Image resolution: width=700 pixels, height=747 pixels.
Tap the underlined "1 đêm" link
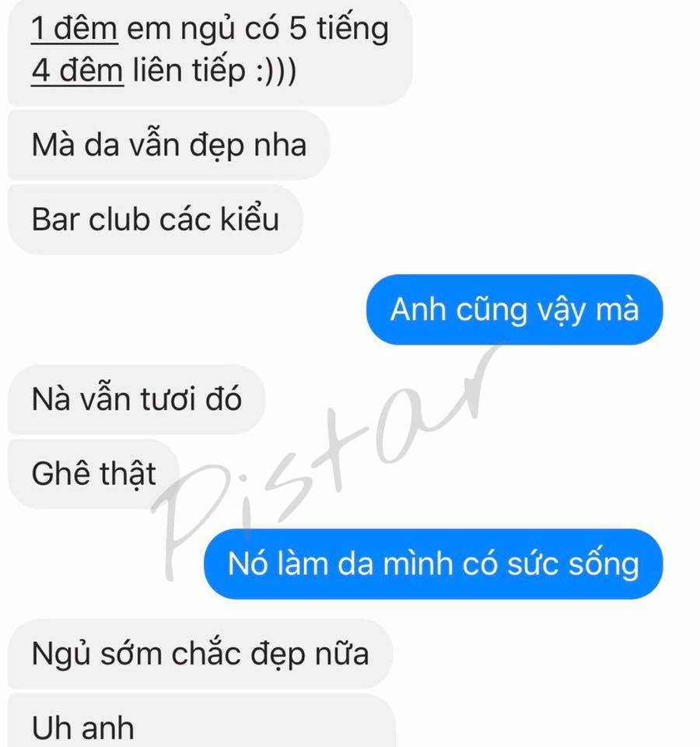[x=75, y=29]
